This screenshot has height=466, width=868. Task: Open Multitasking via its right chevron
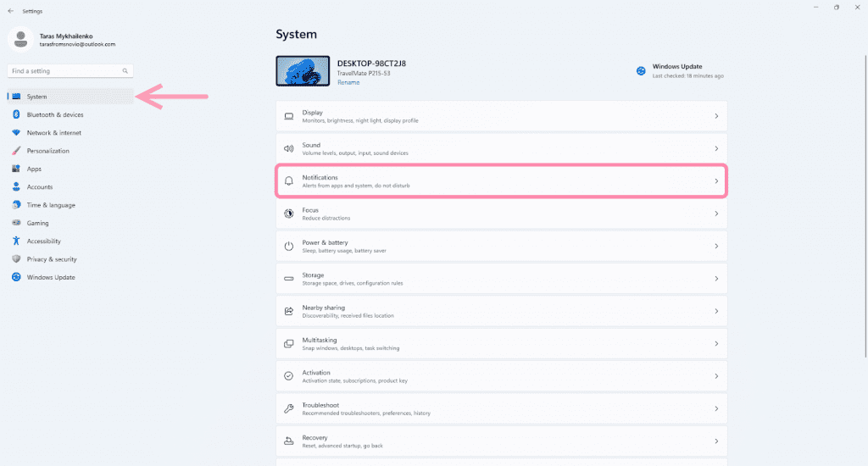click(x=716, y=343)
